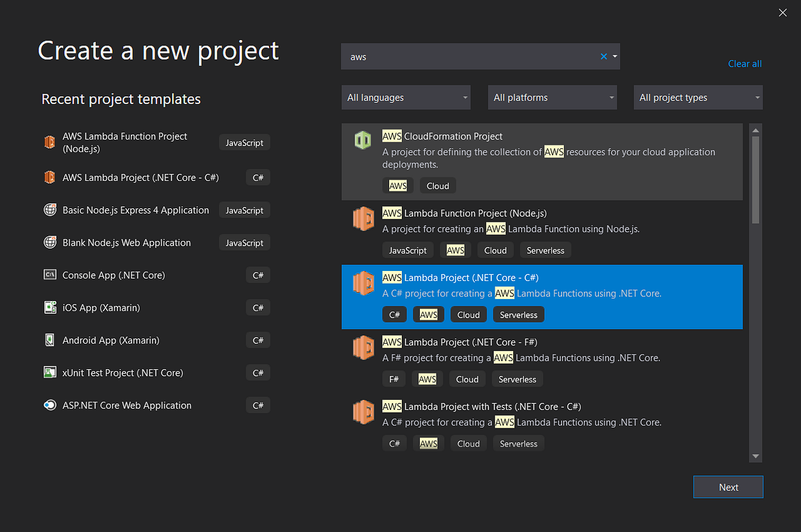Click the Android App (Xamarin) icon
Screen dimensions: 801x532
(50, 340)
